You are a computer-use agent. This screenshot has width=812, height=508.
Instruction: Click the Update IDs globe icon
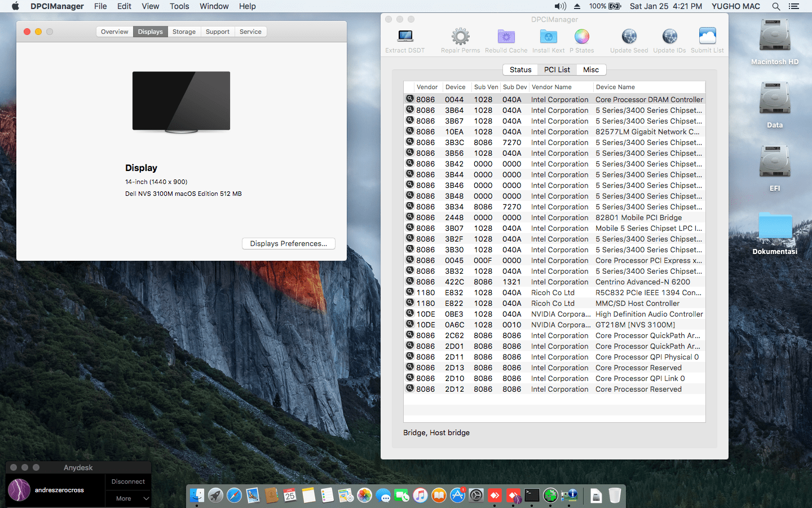tap(669, 37)
